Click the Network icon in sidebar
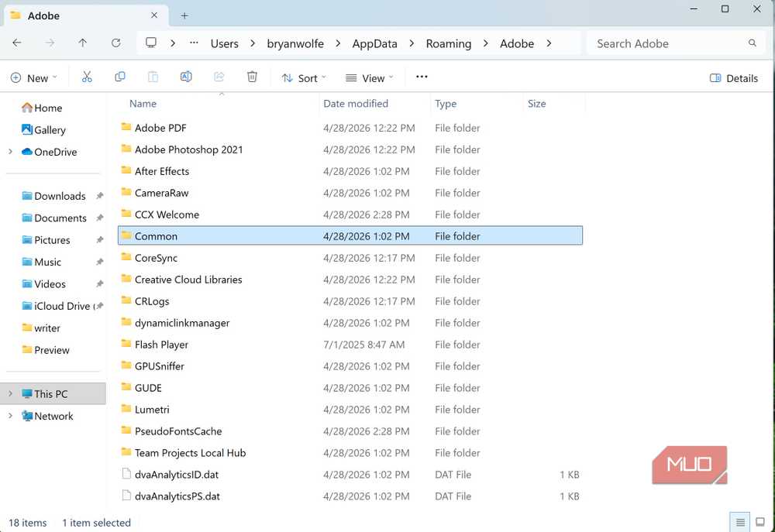The height and width of the screenshot is (532, 775). click(x=27, y=416)
